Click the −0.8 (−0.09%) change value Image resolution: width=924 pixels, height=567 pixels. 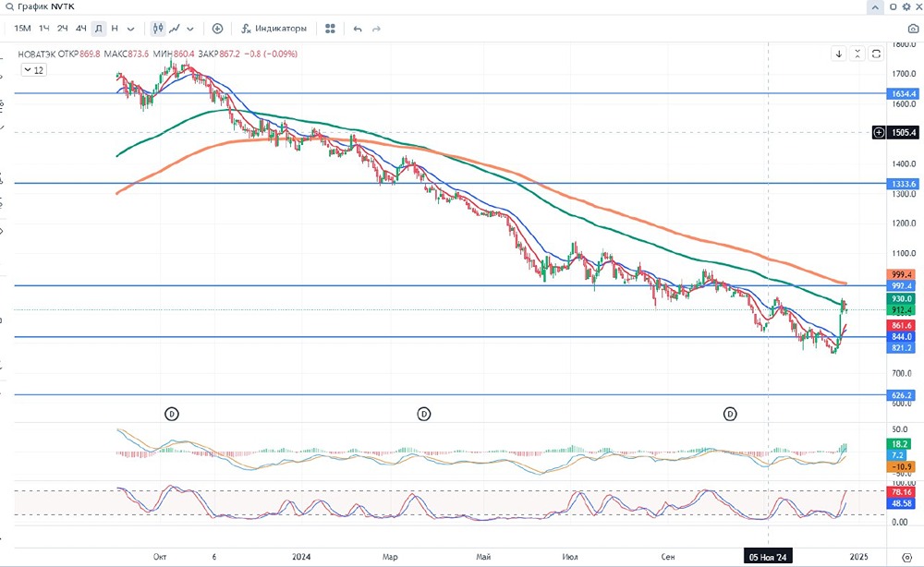[271, 54]
